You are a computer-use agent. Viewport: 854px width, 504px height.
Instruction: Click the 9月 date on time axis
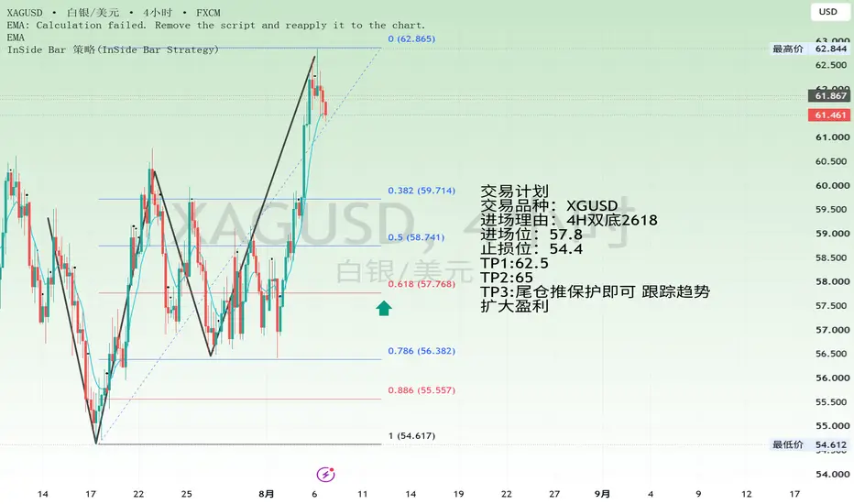coord(602,494)
